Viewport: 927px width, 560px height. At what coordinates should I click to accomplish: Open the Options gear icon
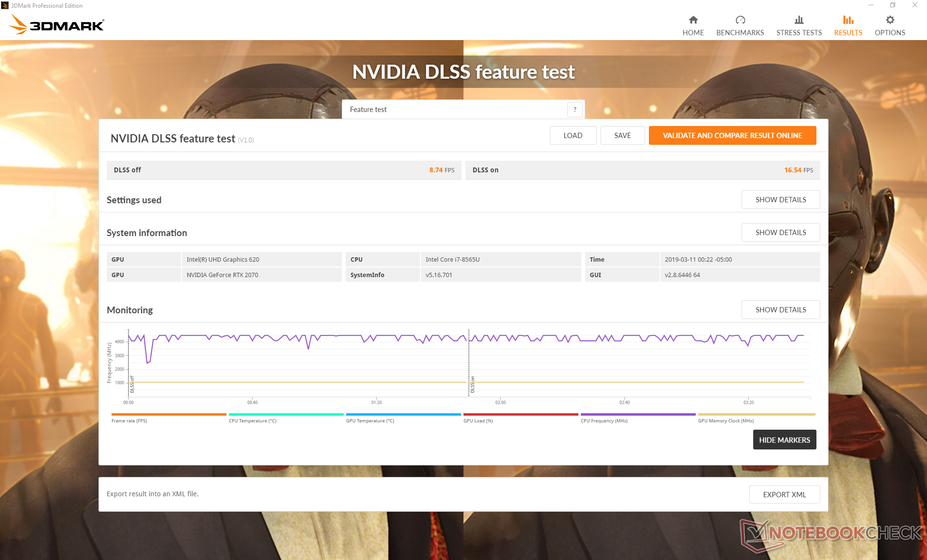coord(889,20)
